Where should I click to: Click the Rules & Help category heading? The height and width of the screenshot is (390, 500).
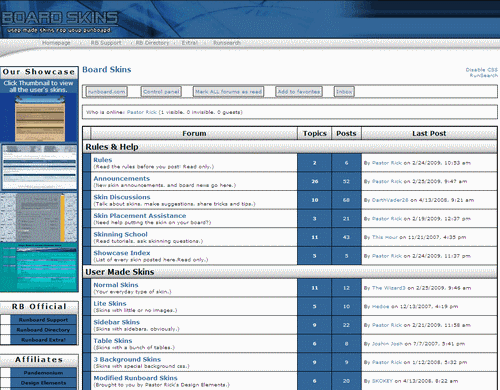(x=112, y=147)
